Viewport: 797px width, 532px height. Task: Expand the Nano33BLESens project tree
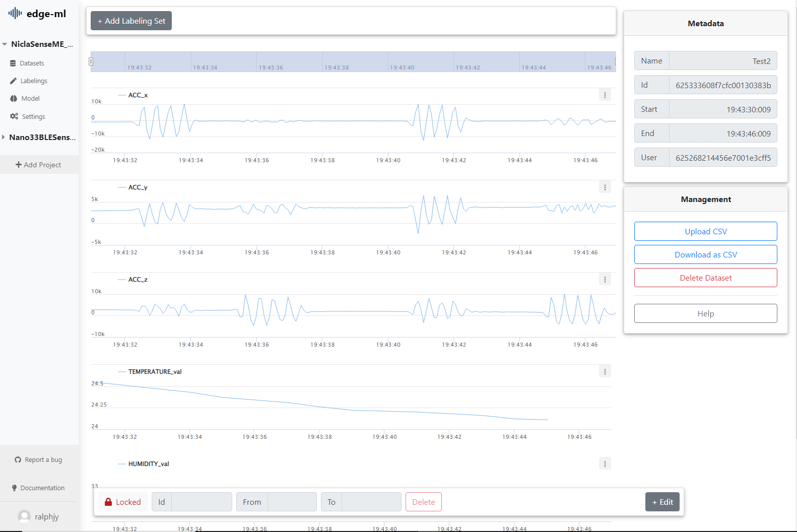(4, 137)
